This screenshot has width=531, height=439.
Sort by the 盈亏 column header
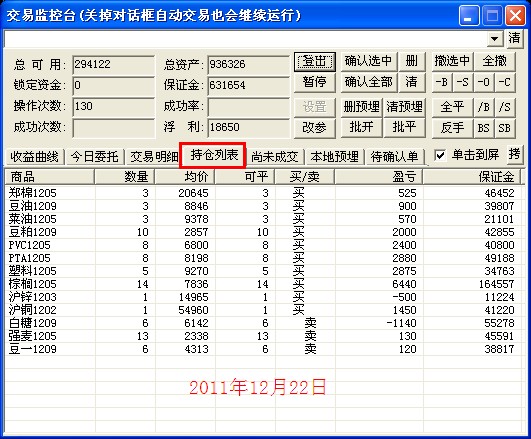tap(379, 177)
